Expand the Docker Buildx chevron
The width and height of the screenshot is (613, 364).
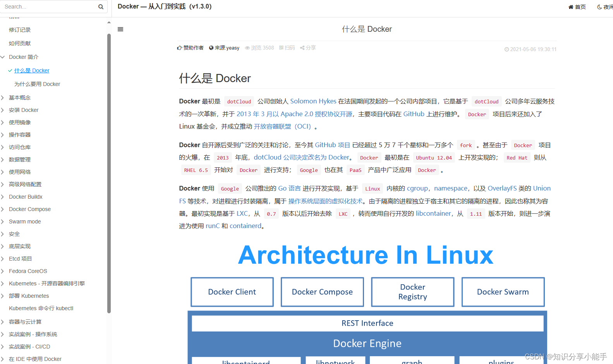click(x=3, y=197)
